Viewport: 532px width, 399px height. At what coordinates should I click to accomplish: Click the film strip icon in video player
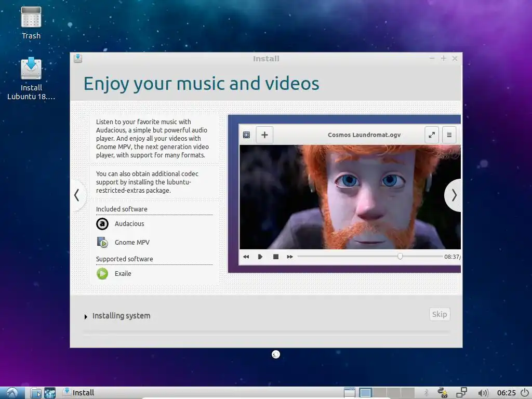(247, 135)
